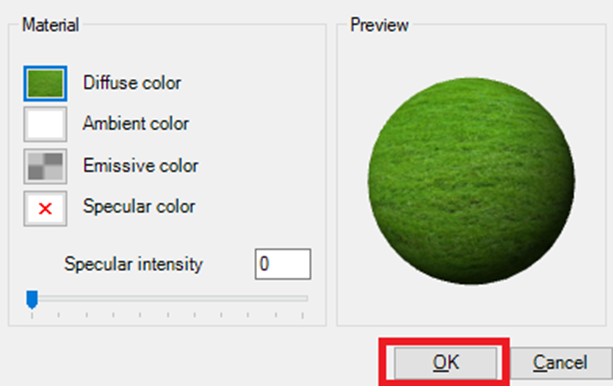This screenshot has height=386, width=613.
Task: Click the white Ambient color swatch
Action: (45, 124)
